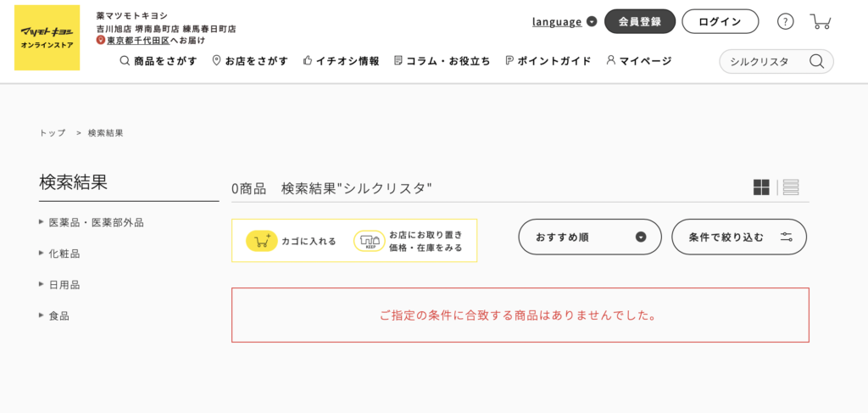Click the 会員登録 button
868x413 pixels.
(640, 21)
